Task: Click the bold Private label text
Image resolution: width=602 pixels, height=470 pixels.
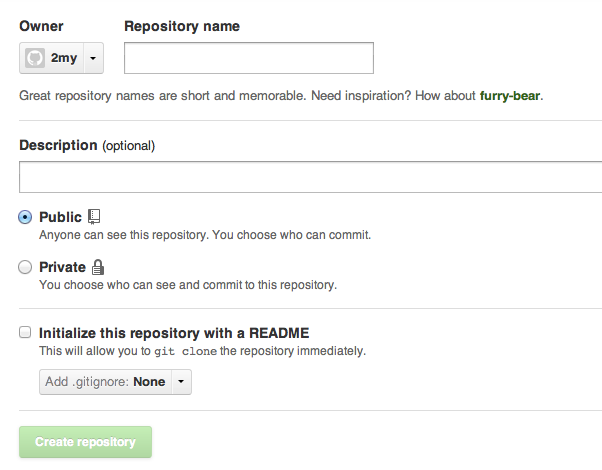Action: 62,267
